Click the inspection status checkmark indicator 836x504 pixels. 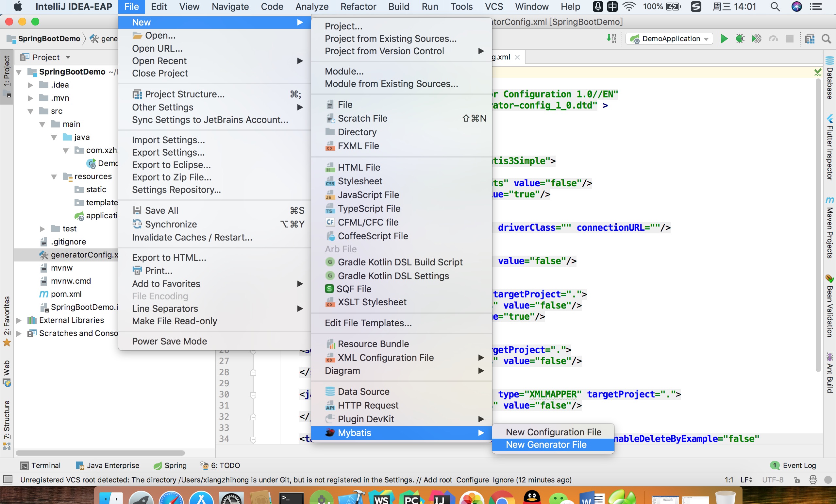coord(818,72)
